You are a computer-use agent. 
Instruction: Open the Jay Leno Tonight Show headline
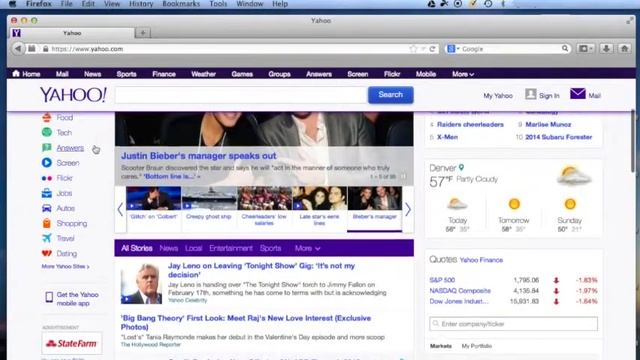(x=261, y=270)
